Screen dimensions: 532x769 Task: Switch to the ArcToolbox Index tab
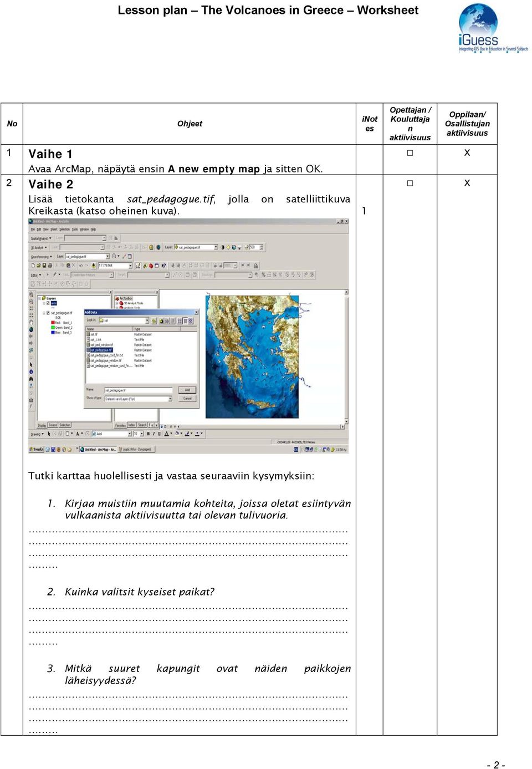[132, 425]
